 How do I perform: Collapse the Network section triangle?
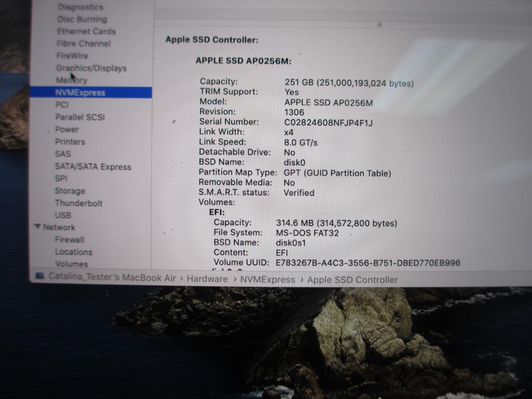37,227
